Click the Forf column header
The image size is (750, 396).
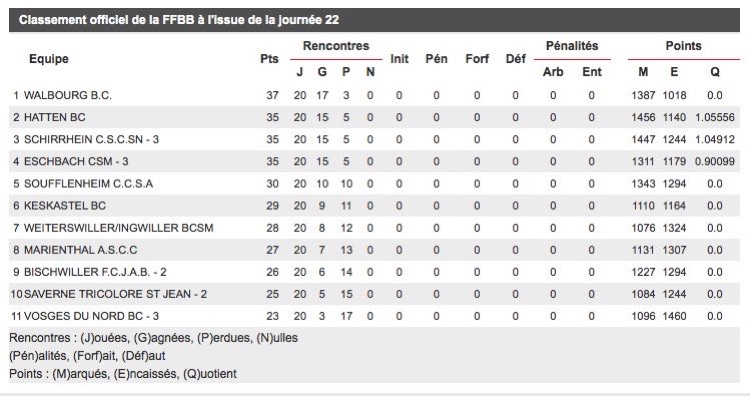click(x=477, y=59)
